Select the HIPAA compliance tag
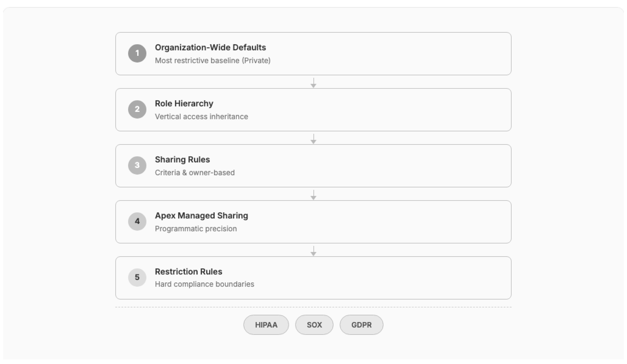Image resolution: width=627 pixels, height=364 pixels. (266, 325)
